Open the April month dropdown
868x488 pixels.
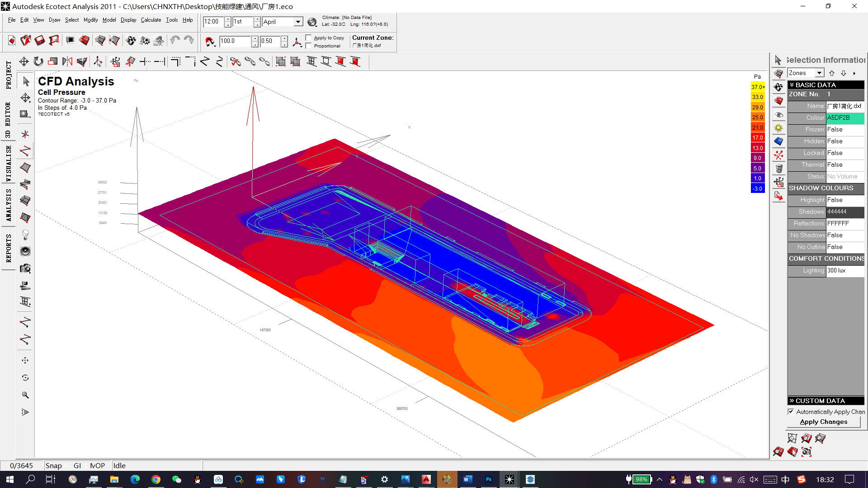(298, 22)
